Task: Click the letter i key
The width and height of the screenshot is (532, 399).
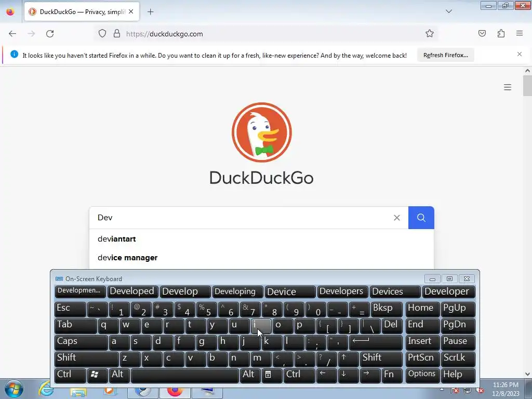Action: coord(261,325)
